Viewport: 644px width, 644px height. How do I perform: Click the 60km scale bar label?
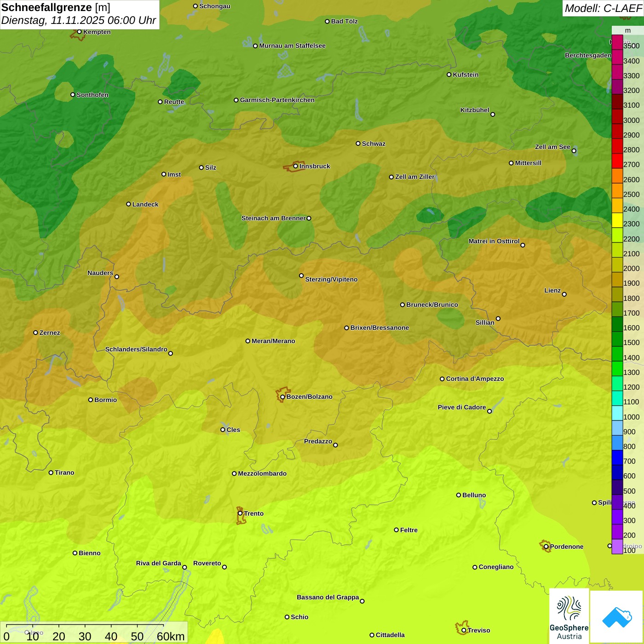click(171, 636)
